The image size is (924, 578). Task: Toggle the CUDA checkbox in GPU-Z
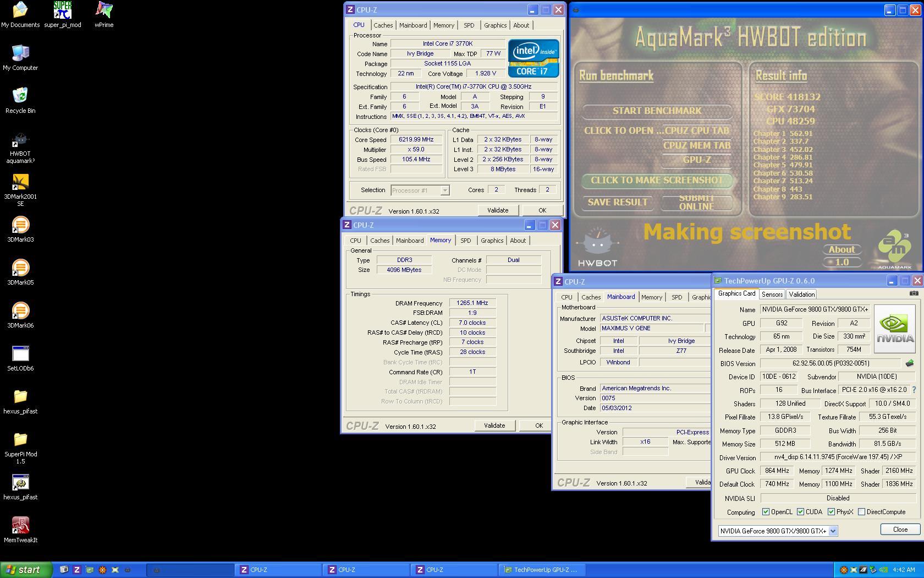800,512
